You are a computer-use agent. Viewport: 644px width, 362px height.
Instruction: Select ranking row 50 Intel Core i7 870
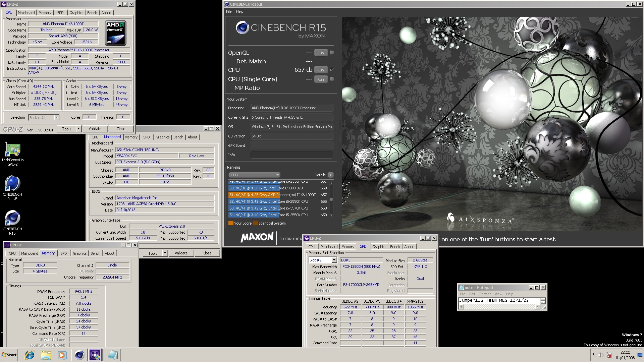pos(278,188)
